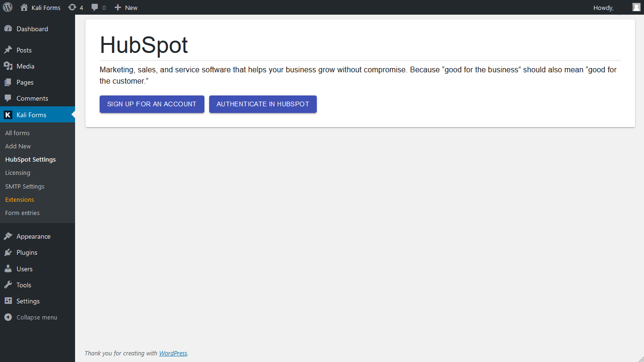Screen dimensions: 644x362
Task: View Form entries submenu item
Action: point(22,213)
